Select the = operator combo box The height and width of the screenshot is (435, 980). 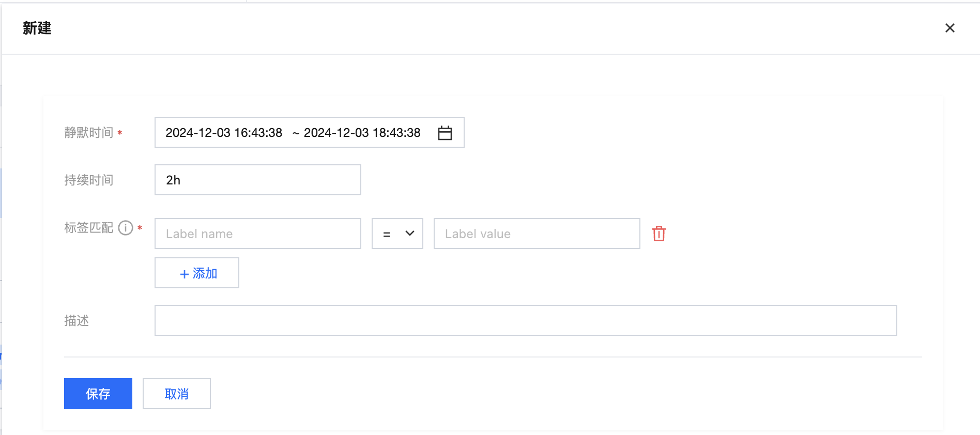(x=397, y=234)
